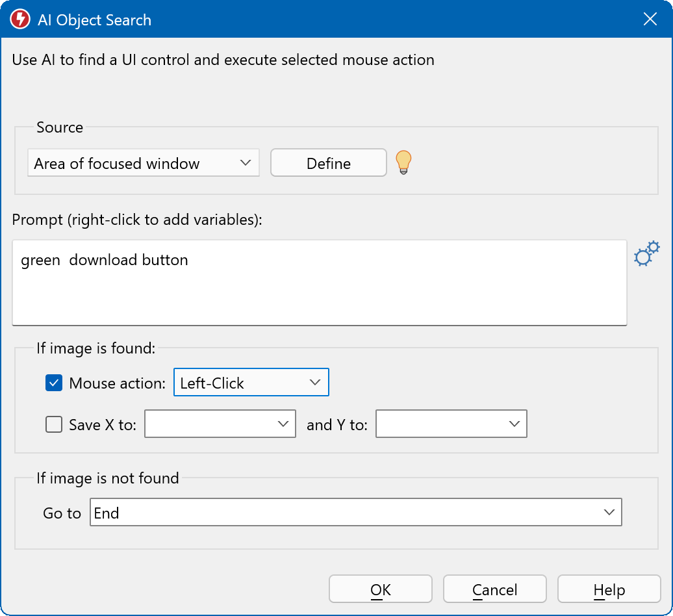The image size is (673, 616).
Task: Click the 'AI Object Search' title bar text
Action: pyautogui.click(x=95, y=20)
